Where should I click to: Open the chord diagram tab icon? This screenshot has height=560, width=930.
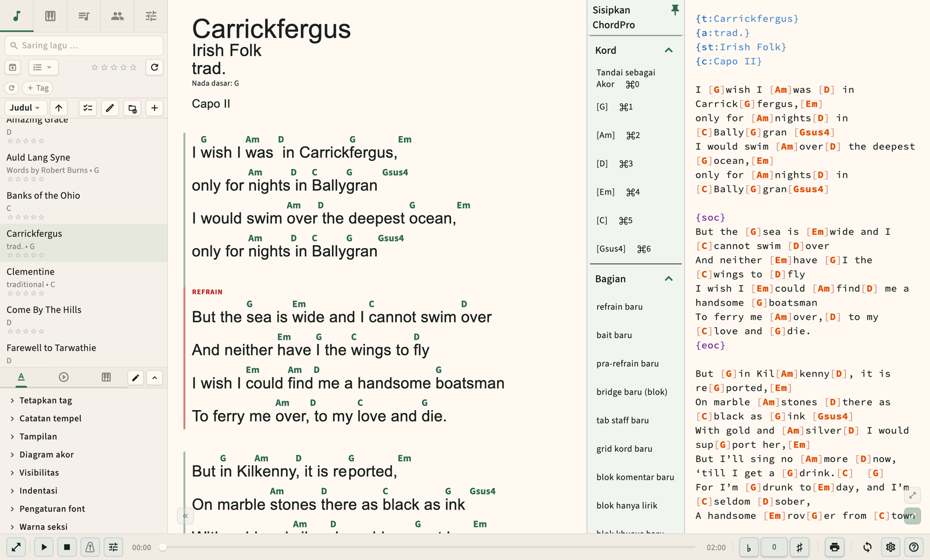(x=106, y=378)
